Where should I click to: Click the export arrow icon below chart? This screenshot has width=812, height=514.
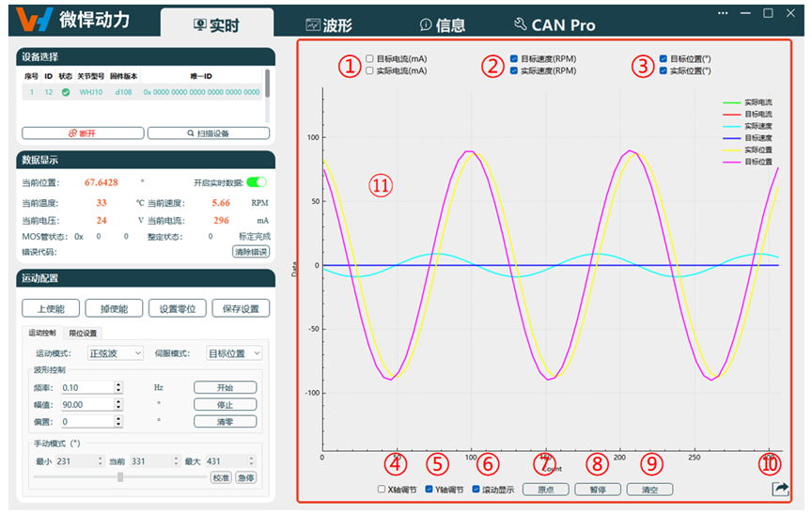(780, 489)
